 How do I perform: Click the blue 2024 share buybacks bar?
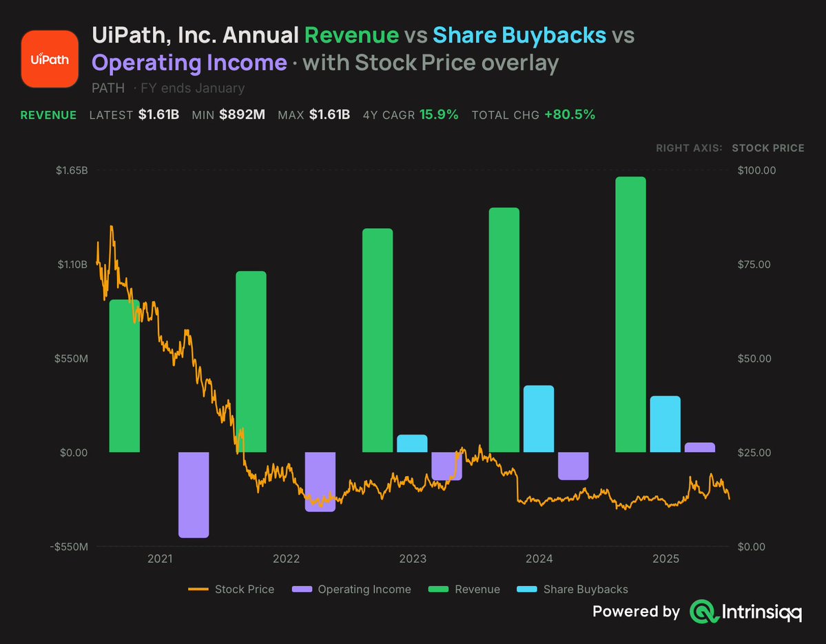point(538,419)
